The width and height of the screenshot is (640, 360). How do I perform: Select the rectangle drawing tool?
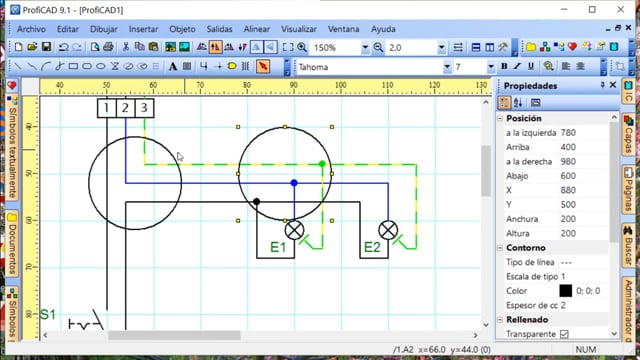(73, 66)
